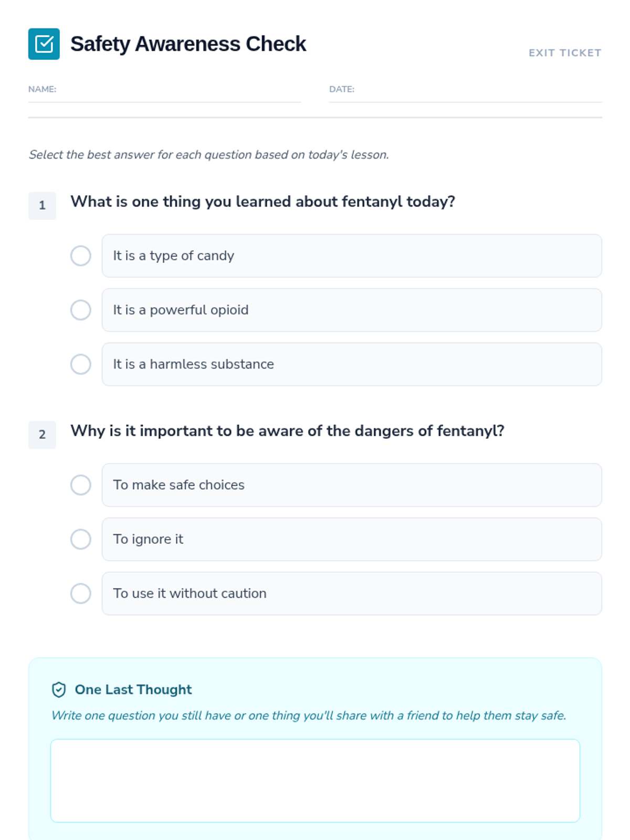Click the "To make safe choices" answer box
The width and height of the screenshot is (630, 840).
coord(352,485)
